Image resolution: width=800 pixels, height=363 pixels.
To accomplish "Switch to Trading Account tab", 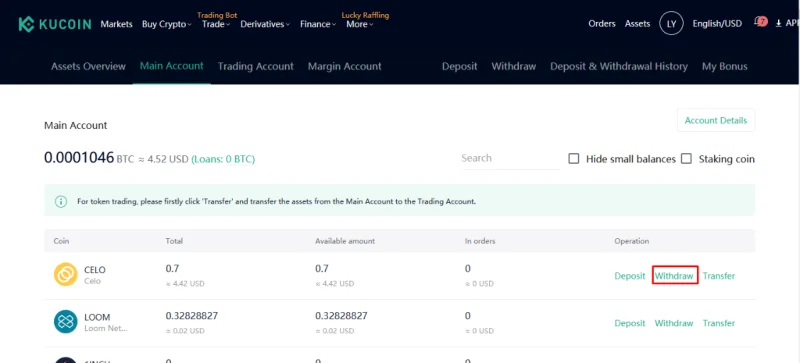I will tap(256, 66).
